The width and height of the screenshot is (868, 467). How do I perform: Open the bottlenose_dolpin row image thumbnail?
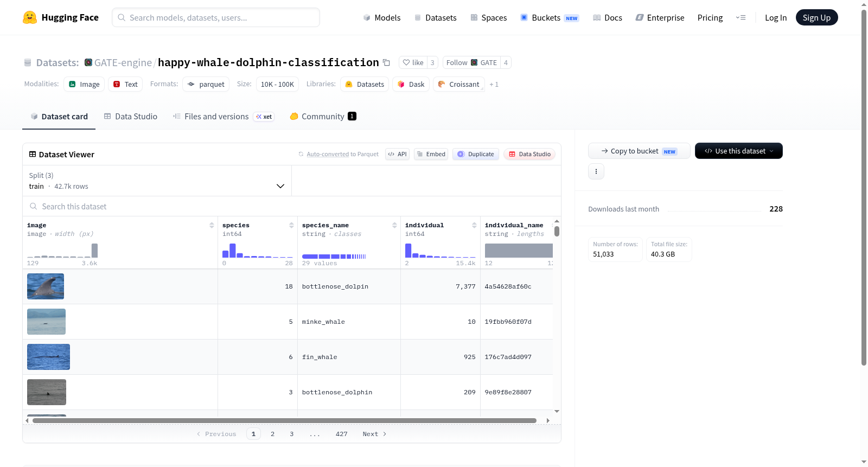(46, 286)
